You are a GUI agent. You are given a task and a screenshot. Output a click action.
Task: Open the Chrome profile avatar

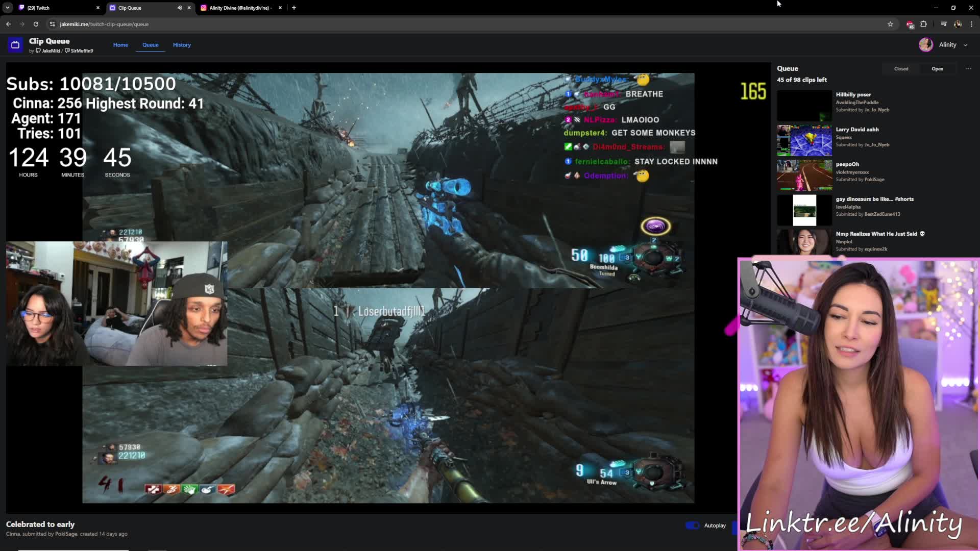pyautogui.click(x=958, y=24)
